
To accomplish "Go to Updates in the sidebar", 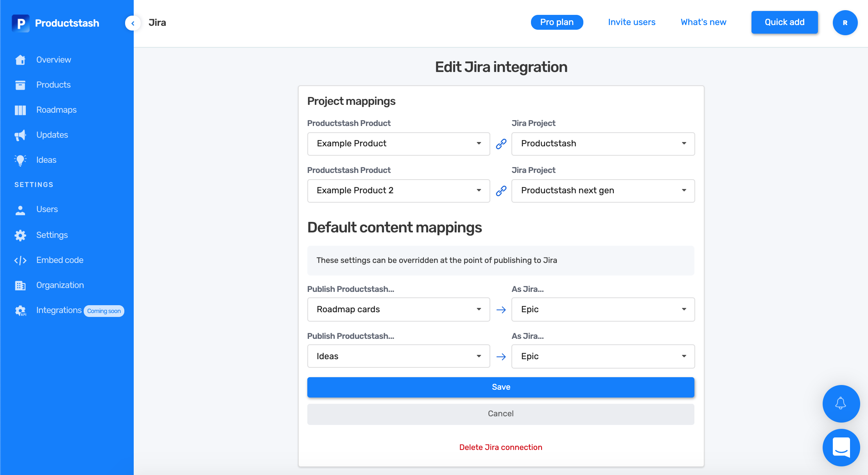I will pyautogui.click(x=52, y=135).
